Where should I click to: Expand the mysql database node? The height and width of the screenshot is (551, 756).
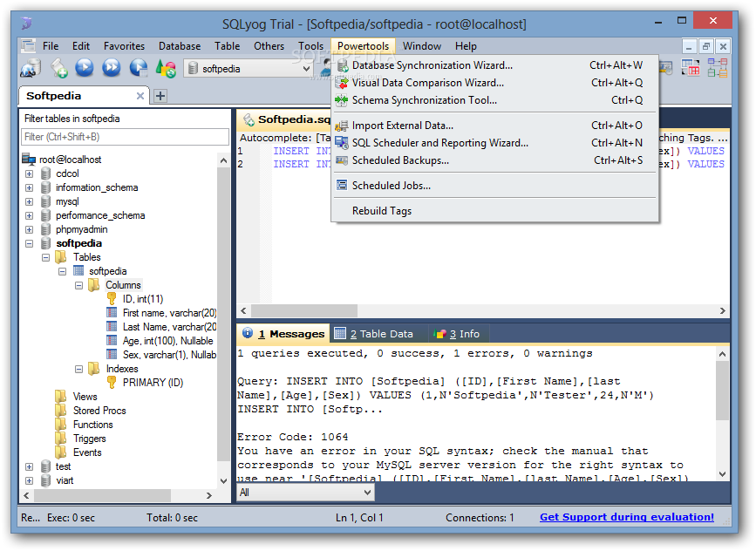click(x=30, y=202)
